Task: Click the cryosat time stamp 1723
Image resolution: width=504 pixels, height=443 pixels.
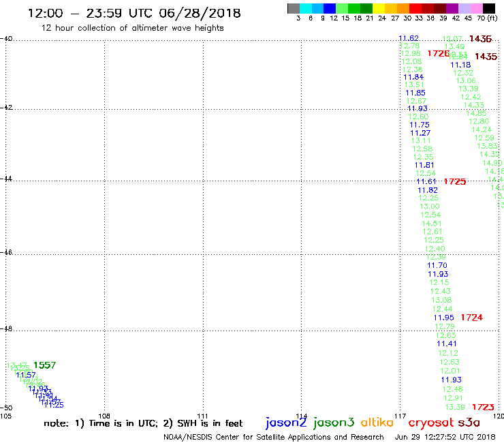Action: click(x=483, y=407)
